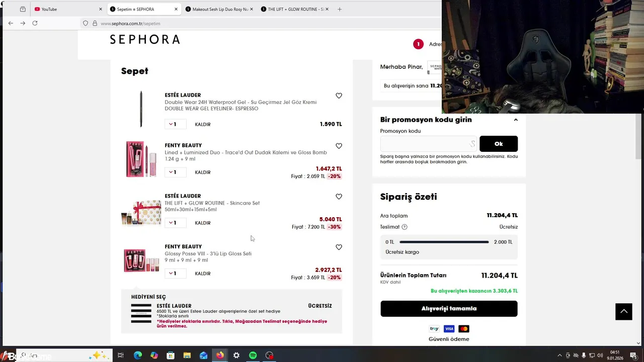The image size is (644, 362).
Task: Open quantity dropdown for Lined + Luminized Duo
Action: [x=176, y=172]
